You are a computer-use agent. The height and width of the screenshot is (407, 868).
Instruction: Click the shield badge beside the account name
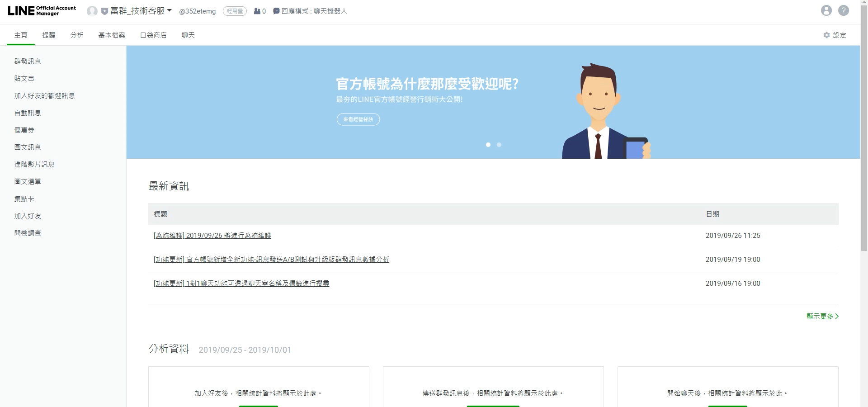coord(104,11)
